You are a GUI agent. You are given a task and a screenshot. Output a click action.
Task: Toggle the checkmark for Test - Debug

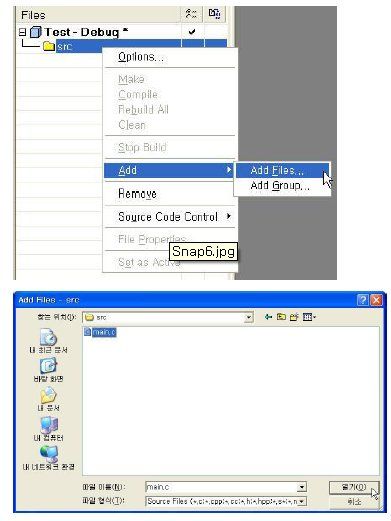pos(192,32)
